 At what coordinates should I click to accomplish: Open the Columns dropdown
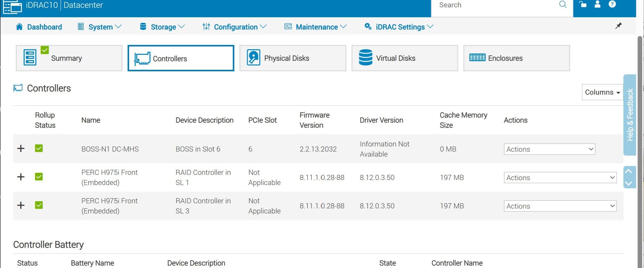tap(602, 92)
